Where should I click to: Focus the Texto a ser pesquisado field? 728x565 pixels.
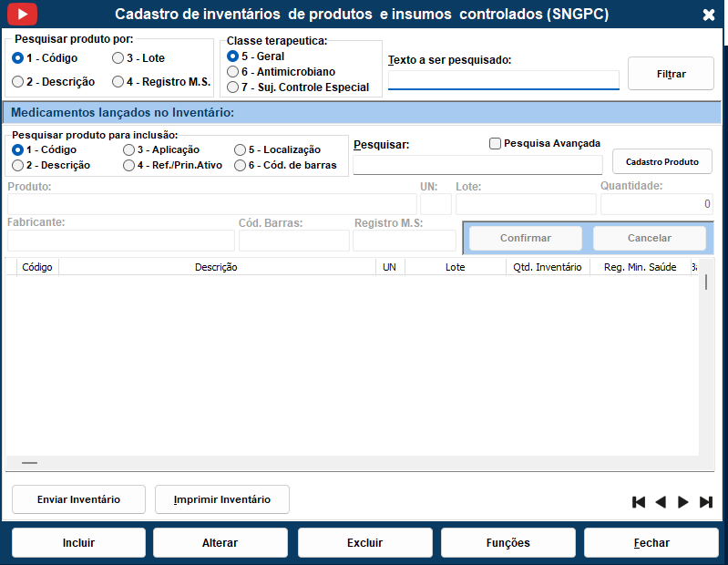pos(503,80)
